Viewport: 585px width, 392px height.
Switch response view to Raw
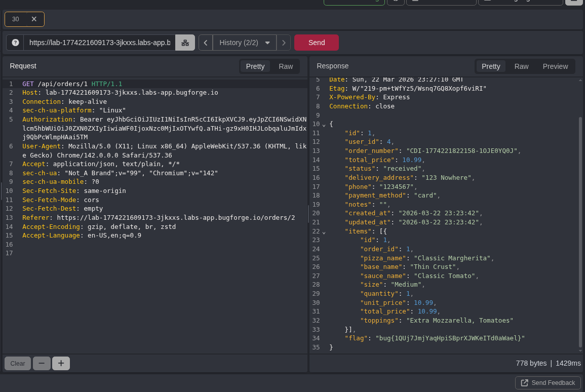coord(521,66)
